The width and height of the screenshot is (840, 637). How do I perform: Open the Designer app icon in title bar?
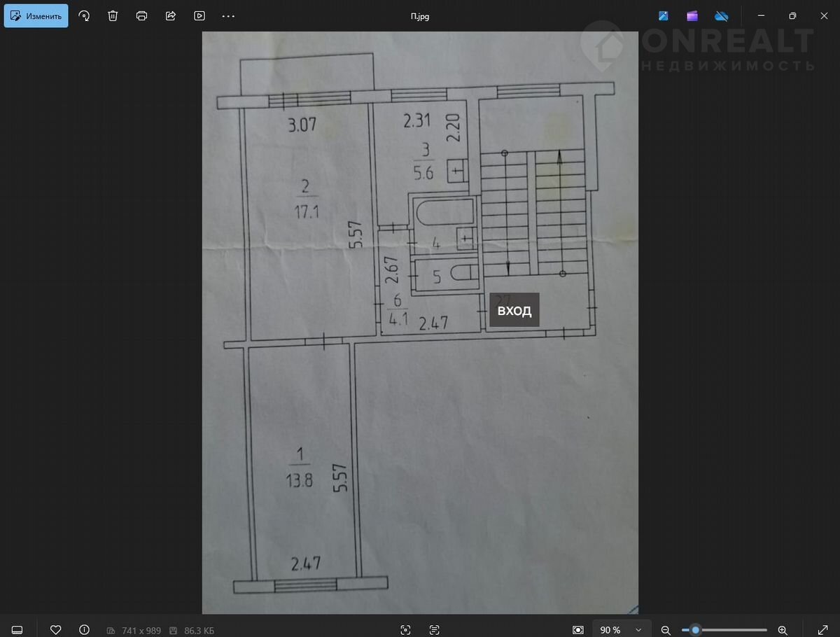(663, 16)
